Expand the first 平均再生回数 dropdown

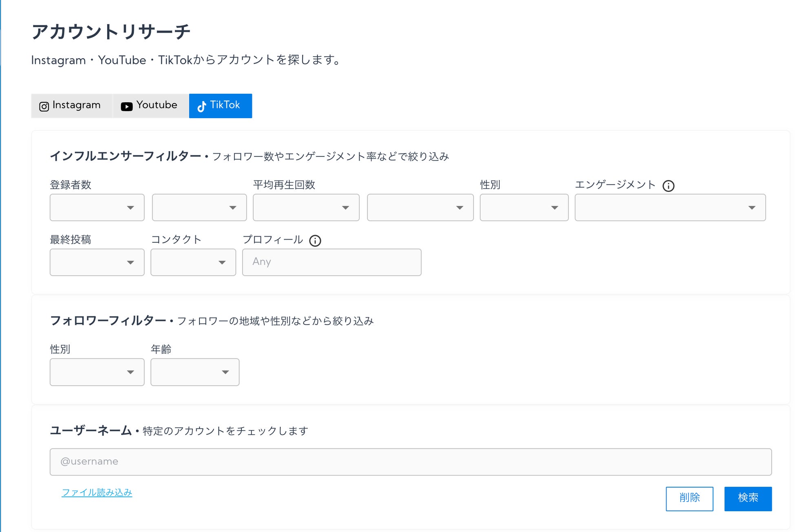click(x=306, y=207)
